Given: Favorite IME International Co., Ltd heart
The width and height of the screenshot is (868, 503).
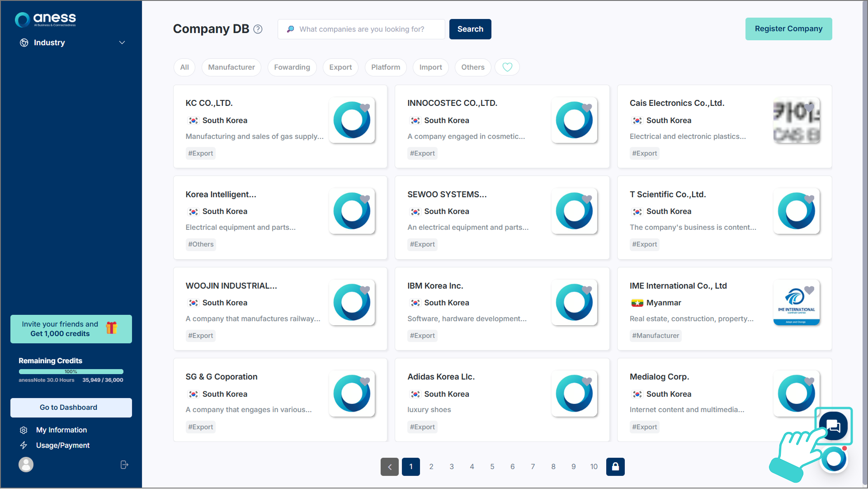Looking at the screenshot, I should [x=809, y=290].
